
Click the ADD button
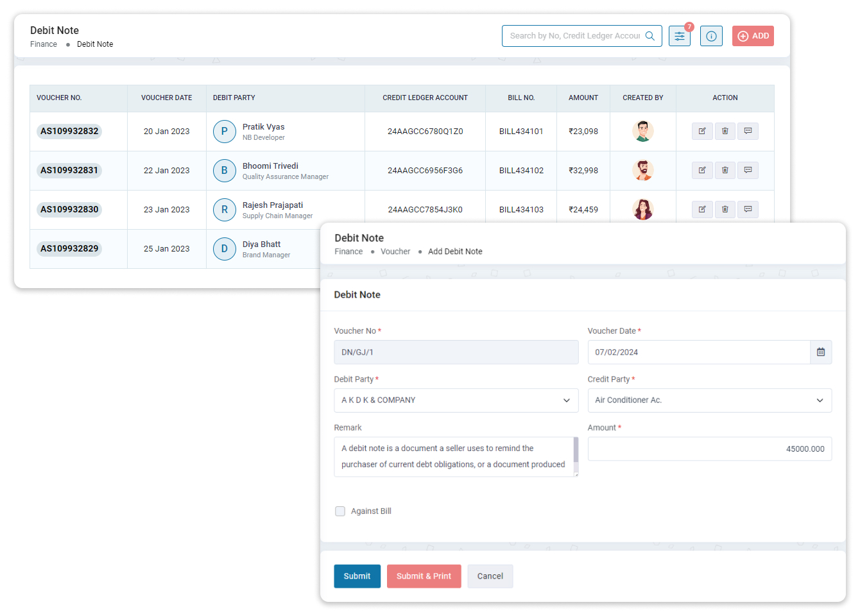[x=753, y=36]
